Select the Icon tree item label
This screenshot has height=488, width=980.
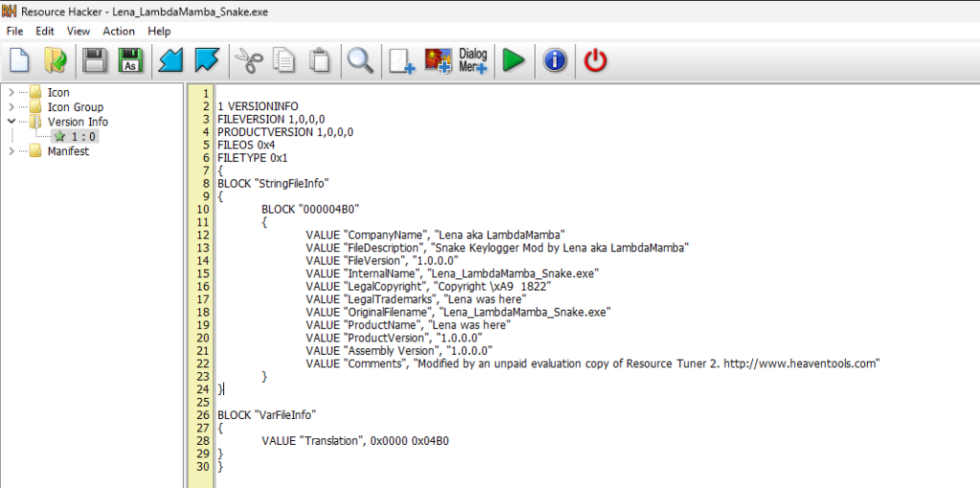click(58, 93)
